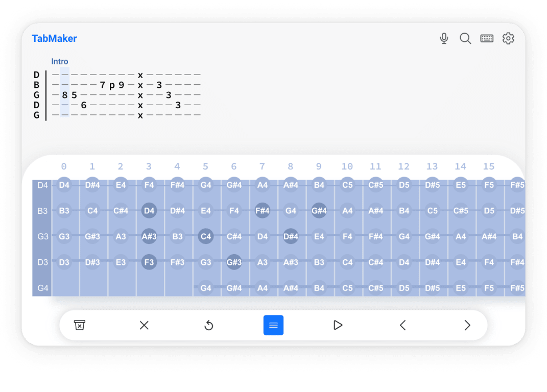Image resolution: width=547 pixels, height=392 pixels.
Task: Play the tab
Action: (338, 325)
